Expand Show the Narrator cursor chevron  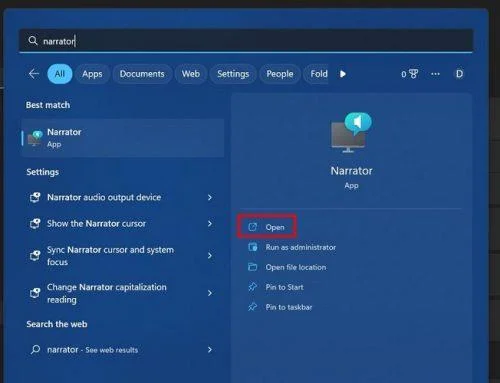tap(210, 223)
